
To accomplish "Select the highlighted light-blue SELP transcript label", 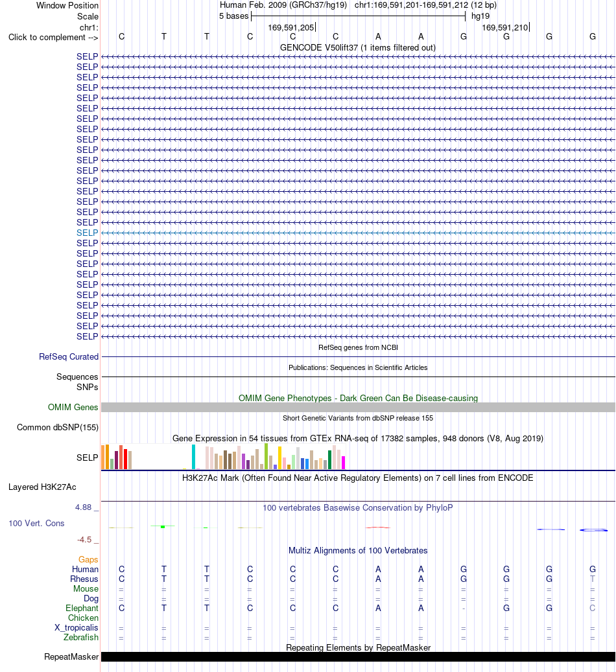I will (88, 233).
